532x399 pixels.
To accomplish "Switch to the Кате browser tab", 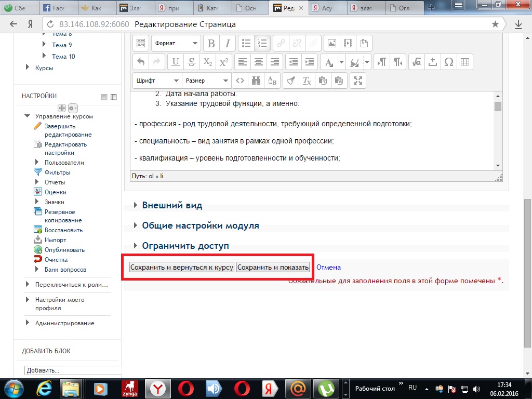I will tap(212, 8).
